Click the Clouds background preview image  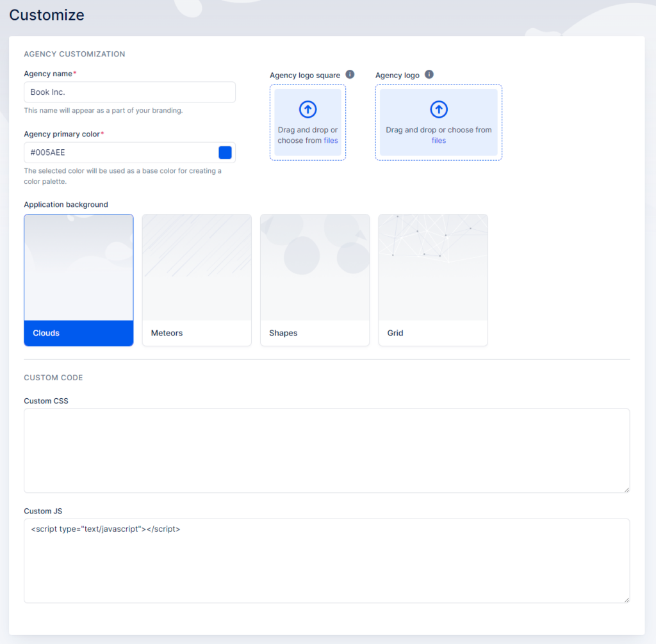[78, 267]
